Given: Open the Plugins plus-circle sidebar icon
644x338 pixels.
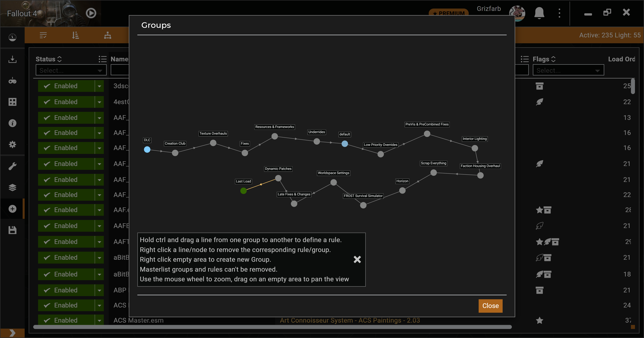Looking at the screenshot, I should pyautogui.click(x=12, y=209).
